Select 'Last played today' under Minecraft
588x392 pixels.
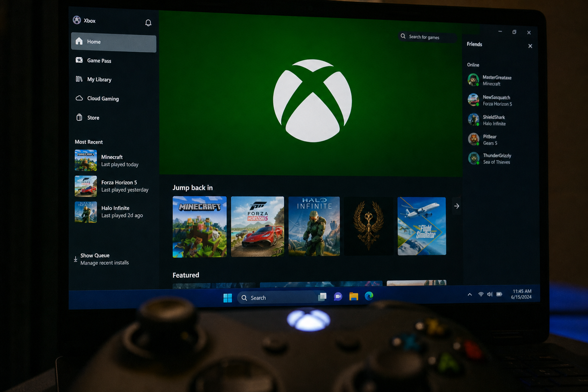[120, 165]
